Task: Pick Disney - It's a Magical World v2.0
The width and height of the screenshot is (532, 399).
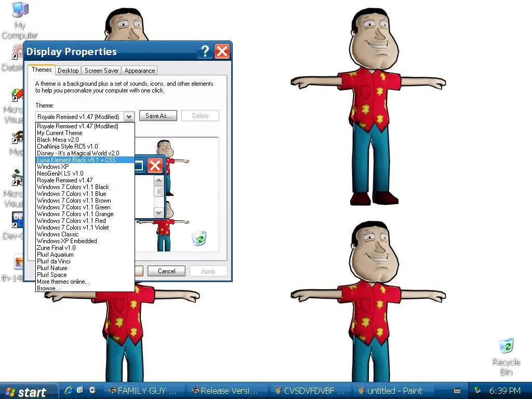Action: 85,153
